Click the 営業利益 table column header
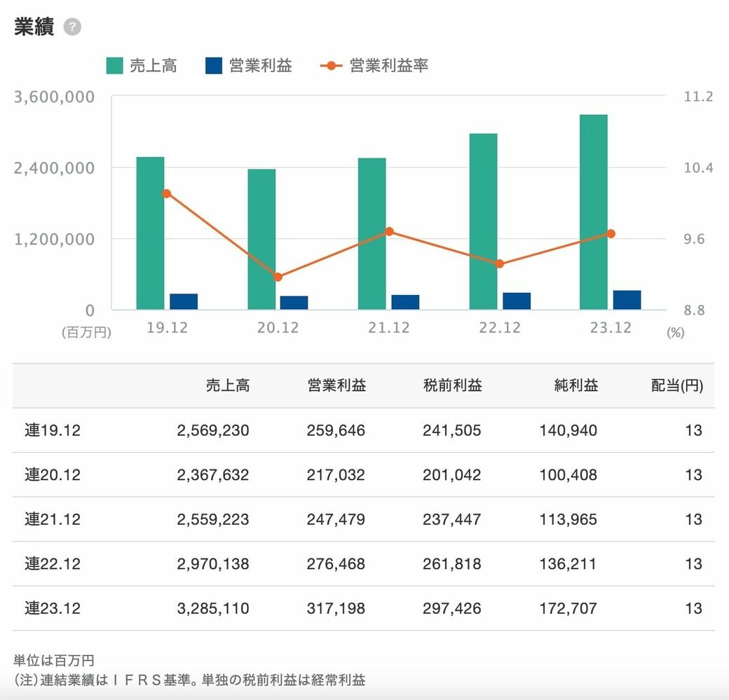This screenshot has height=700, width=729. (x=336, y=385)
